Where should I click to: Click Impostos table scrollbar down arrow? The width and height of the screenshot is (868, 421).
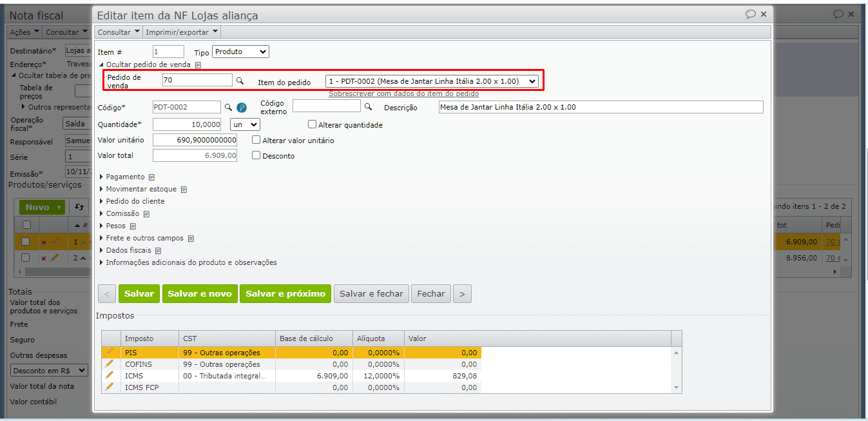(676, 387)
